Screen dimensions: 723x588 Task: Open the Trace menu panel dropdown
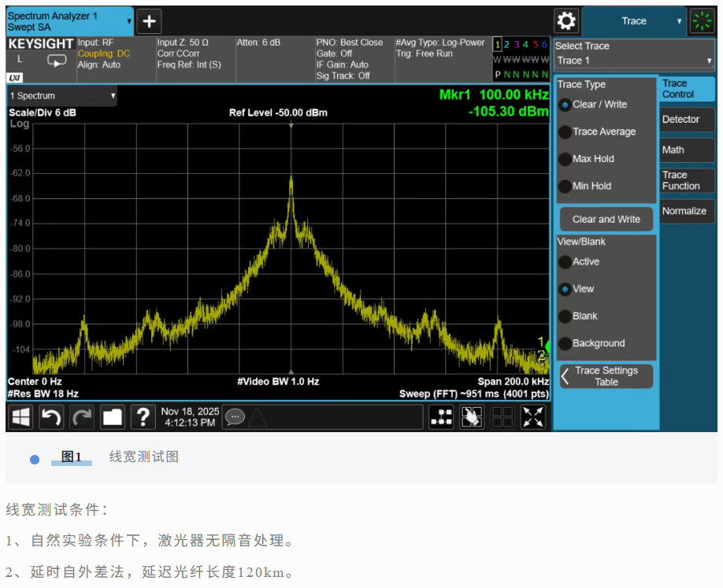[x=634, y=21]
